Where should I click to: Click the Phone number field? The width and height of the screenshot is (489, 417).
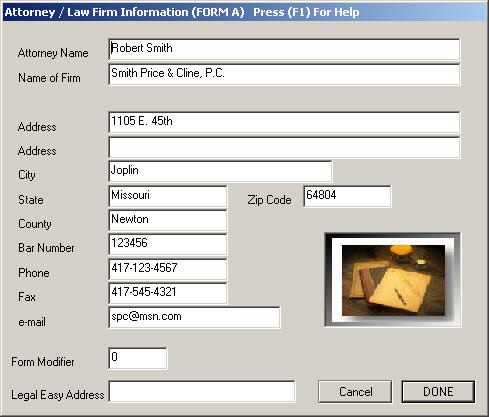pyautogui.click(x=168, y=269)
